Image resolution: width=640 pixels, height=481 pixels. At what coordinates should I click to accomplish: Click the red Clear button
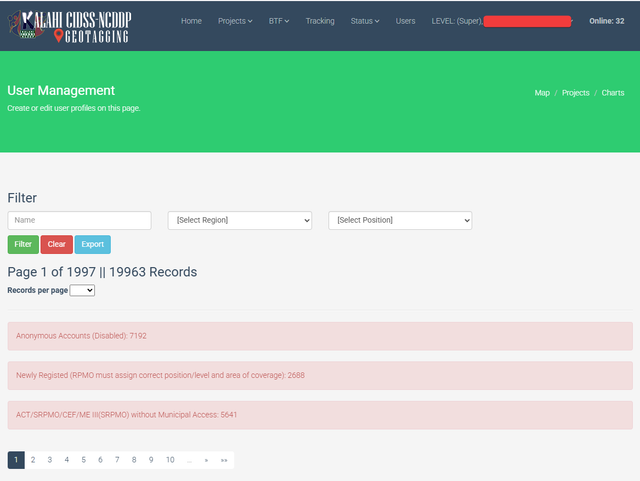(x=57, y=244)
